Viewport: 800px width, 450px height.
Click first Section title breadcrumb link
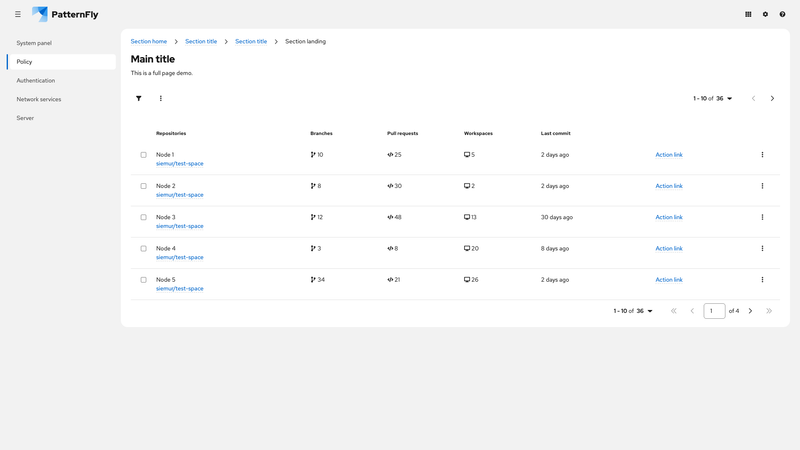[x=201, y=41]
